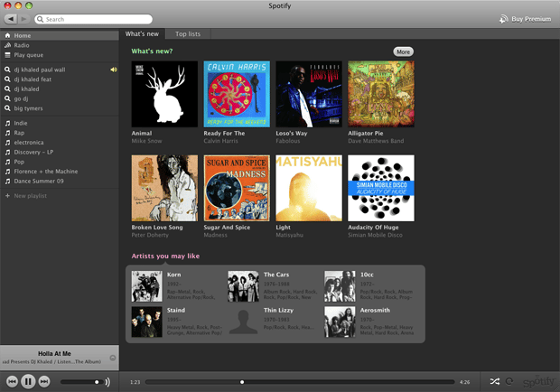Open the Discovery - LP playlist
This screenshot has width=560, height=392.
(60, 152)
